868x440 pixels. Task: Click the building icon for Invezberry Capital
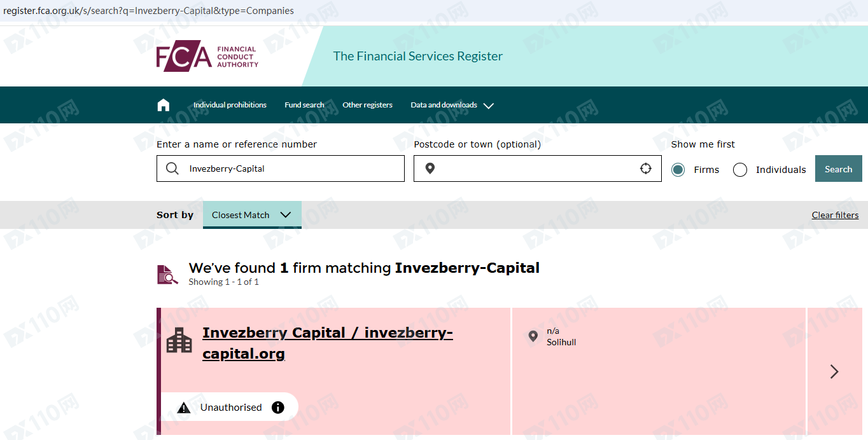[x=179, y=340]
